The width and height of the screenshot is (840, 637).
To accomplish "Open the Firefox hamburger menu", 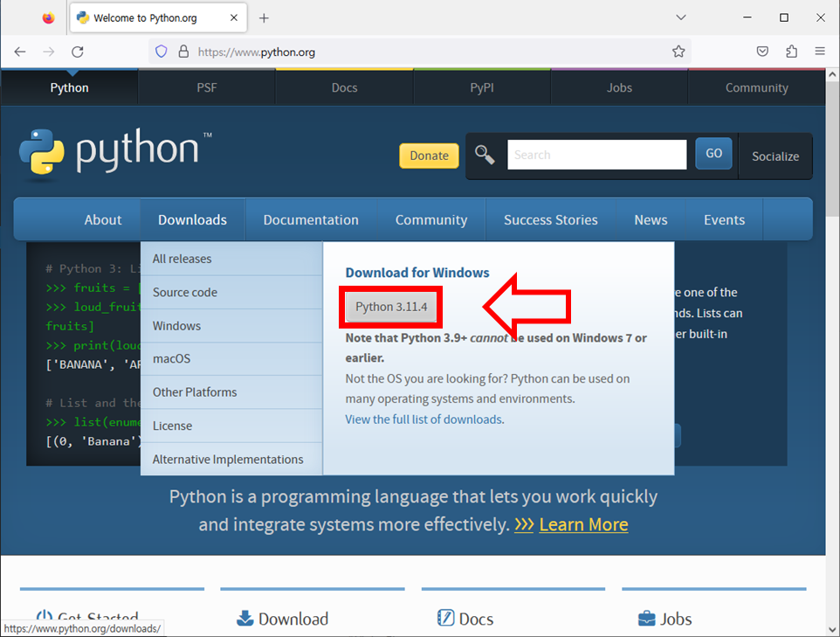I will pos(820,52).
